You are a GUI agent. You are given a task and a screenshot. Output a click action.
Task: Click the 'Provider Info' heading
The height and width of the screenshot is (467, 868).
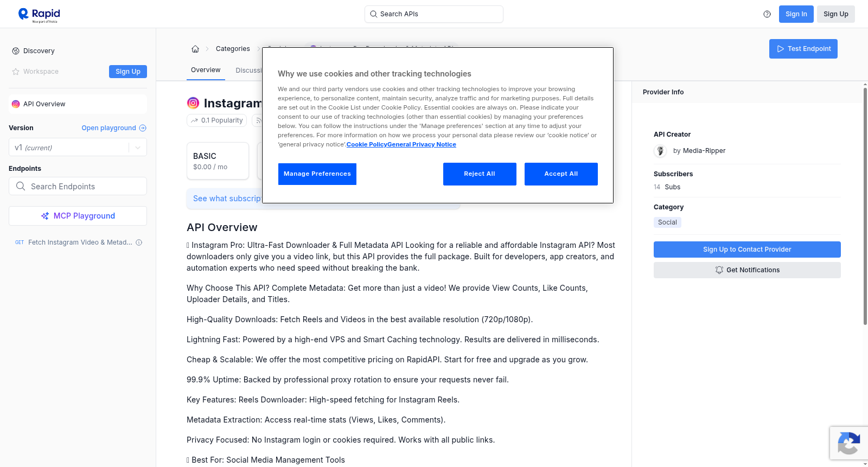pyautogui.click(x=663, y=92)
